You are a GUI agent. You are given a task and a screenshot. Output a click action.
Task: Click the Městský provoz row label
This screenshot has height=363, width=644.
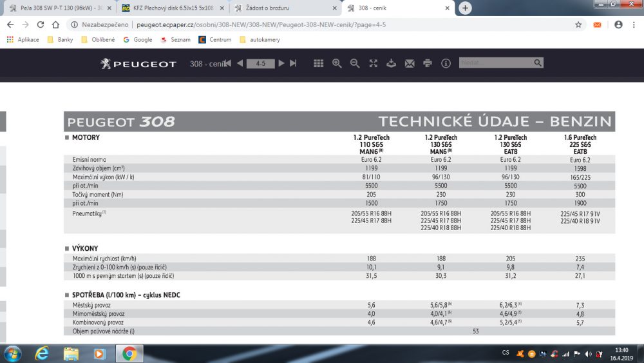click(x=91, y=305)
